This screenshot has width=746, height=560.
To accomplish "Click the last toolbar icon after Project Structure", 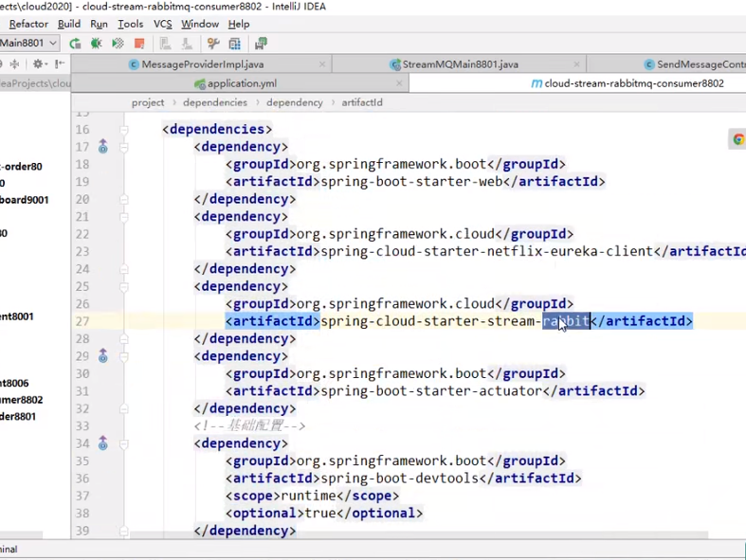I will (x=262, y=44).
